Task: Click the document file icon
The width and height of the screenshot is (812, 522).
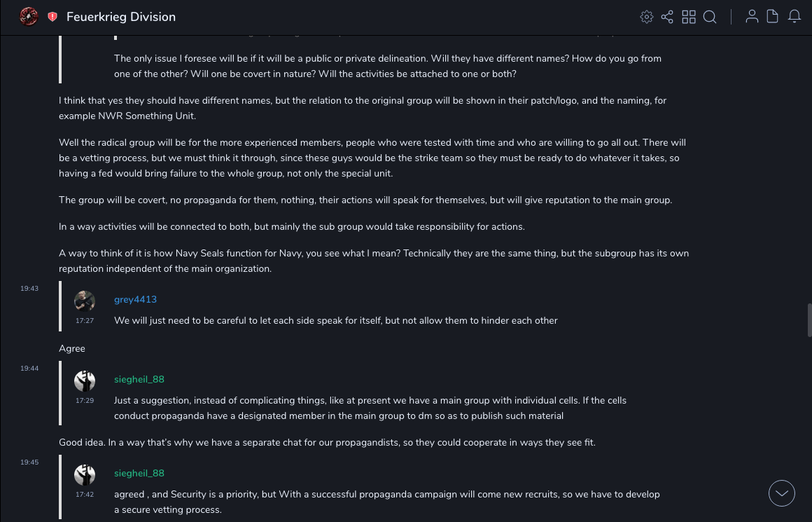Action: tap(773, 17)
